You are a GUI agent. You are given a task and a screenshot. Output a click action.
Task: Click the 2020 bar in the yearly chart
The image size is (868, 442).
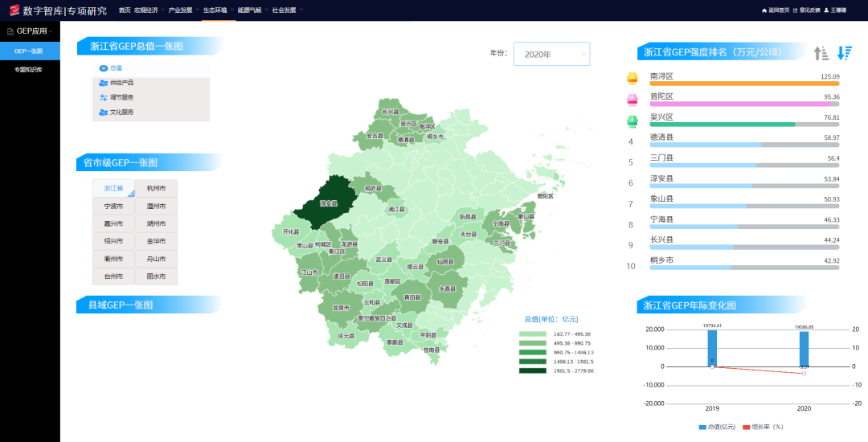pyautogui.click(x=804, y=349)
